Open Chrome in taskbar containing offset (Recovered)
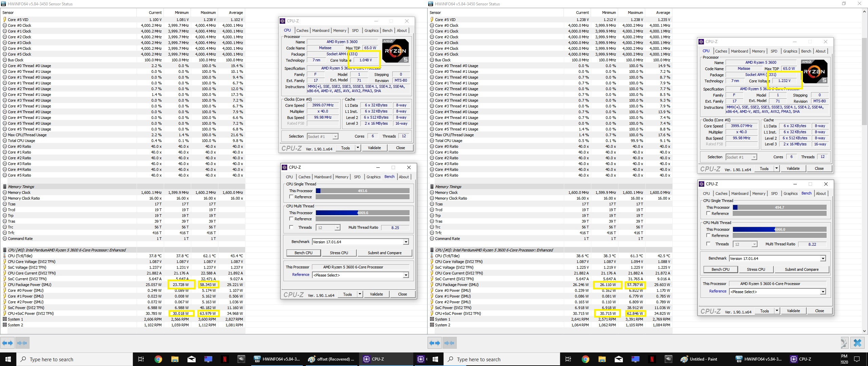This screenshot has height=366, width=868. pyautogui.click(x=158, y=359)
